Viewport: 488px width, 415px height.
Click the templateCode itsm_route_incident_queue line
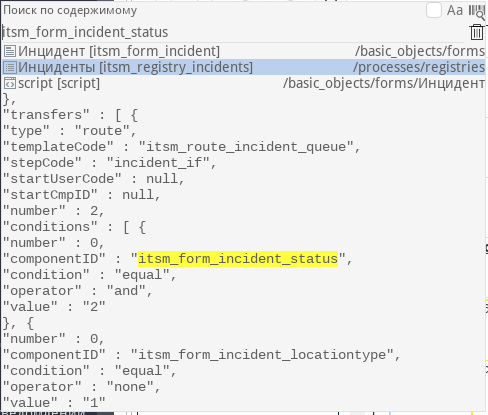[x=182, y=147]
